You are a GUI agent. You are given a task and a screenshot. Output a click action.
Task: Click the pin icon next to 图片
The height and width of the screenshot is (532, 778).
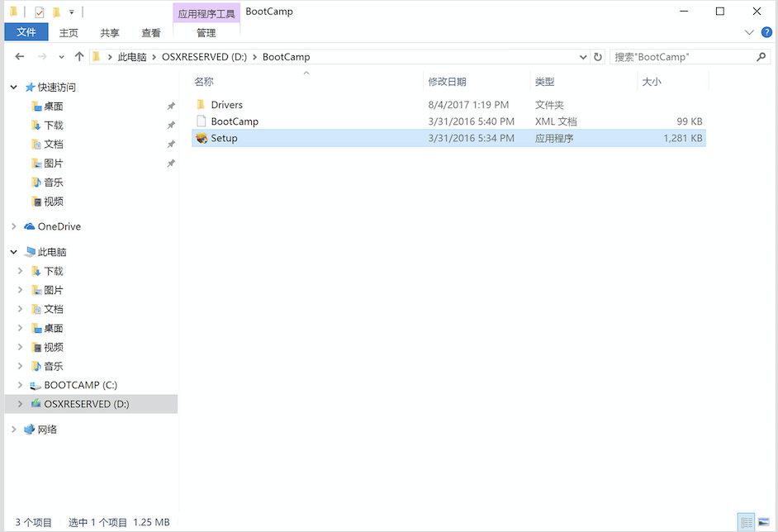(x=171, y=164)
